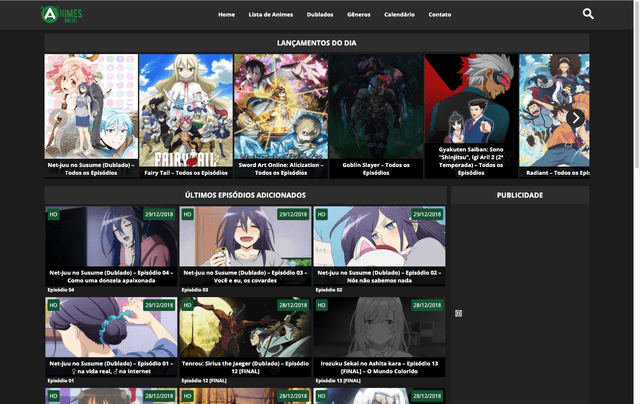Click HD badge on Tenrou Sirius episode
The width and height of the screenshot is (640, 404).
pos(187,305)
